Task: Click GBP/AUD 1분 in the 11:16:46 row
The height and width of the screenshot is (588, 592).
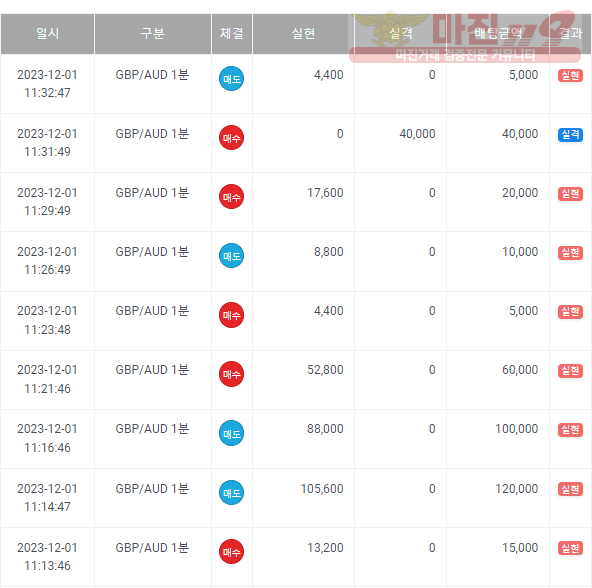Action: 152,429
